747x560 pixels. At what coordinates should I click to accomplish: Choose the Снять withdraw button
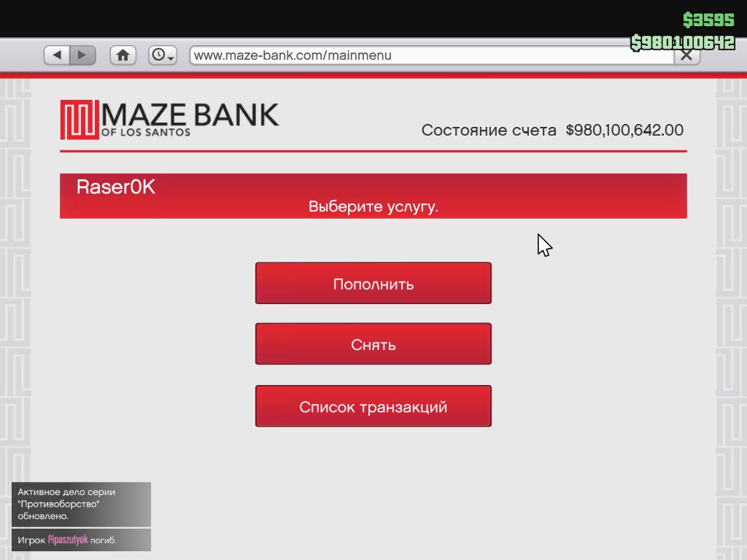373,344
